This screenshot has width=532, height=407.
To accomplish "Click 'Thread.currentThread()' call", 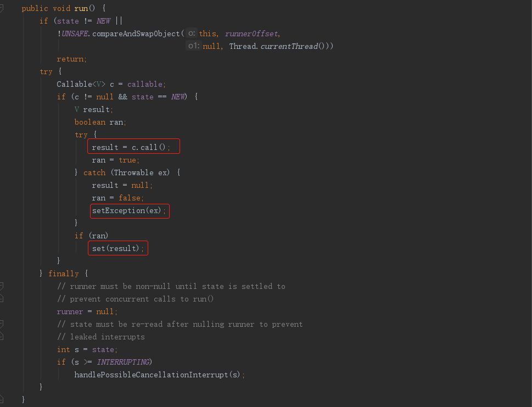I will click(x=278, y=46).
